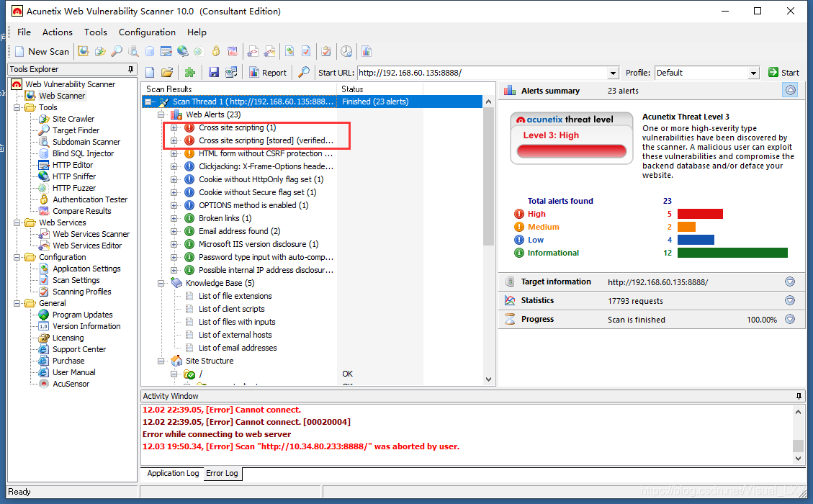Image resolution: width=813 pixels, height=504 pixels.
Task: Expand the HTML form without CSRF protection alert
Action: 174,153
